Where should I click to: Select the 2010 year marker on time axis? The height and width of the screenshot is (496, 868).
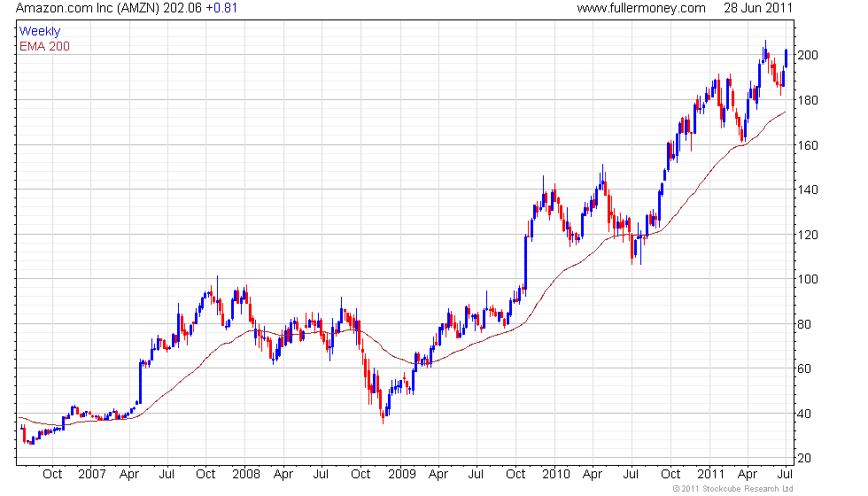pyautogui.click(x=555, y=474)
